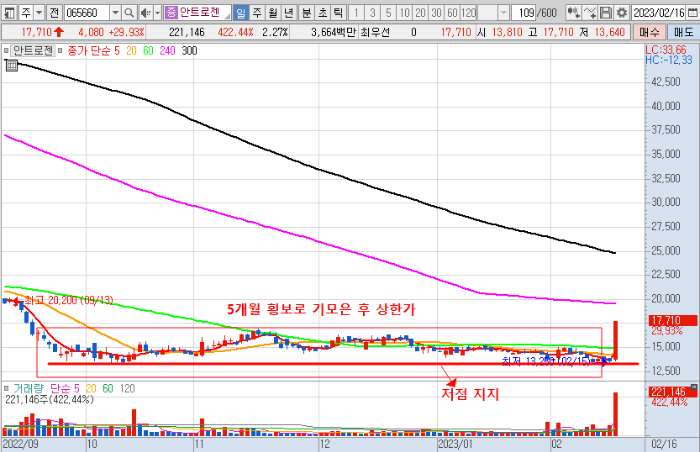This screenshot has height=452, width=700.
Task: Click the 안트로젠 chart legend label
Action: coord(33,51)
